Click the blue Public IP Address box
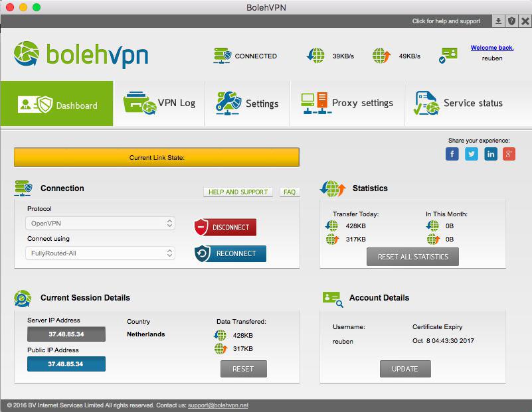The height and width of the screenshot is (412, 532). tap(66, 364)
